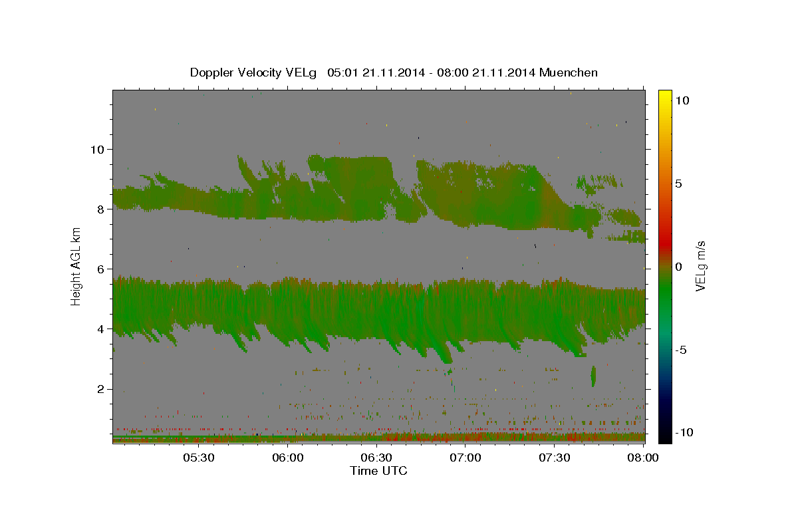
Task: Click the 06:00 time tick label
Action: pyautogui.click(x=288, y=458)
